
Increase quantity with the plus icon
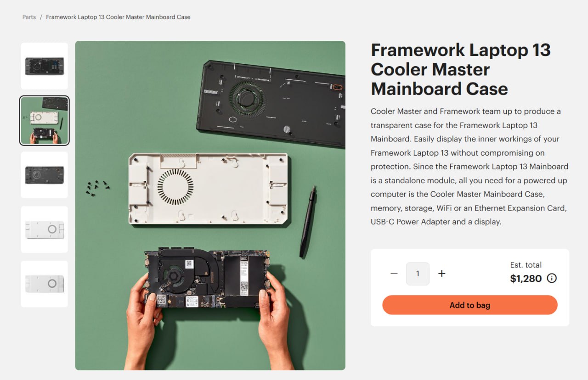pos(441,274)
